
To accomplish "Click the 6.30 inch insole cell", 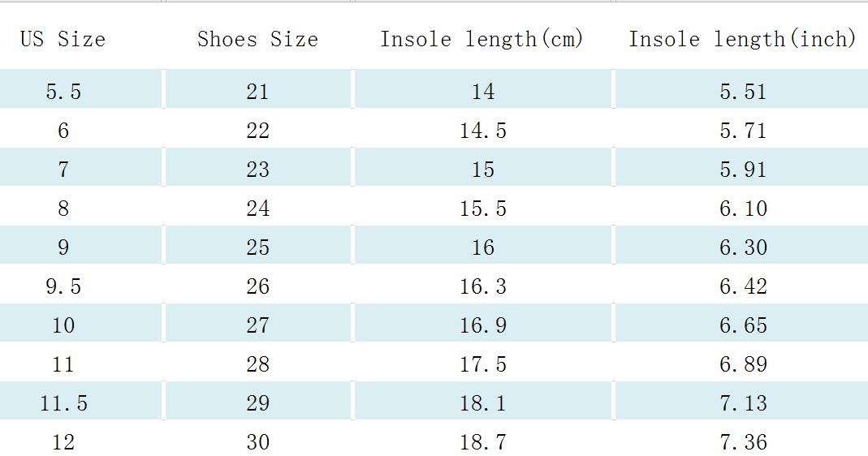I will click(x=743, y=247).
